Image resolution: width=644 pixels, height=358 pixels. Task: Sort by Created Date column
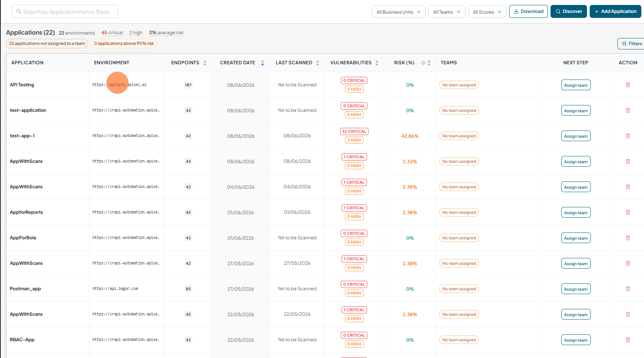coord(262,63)
